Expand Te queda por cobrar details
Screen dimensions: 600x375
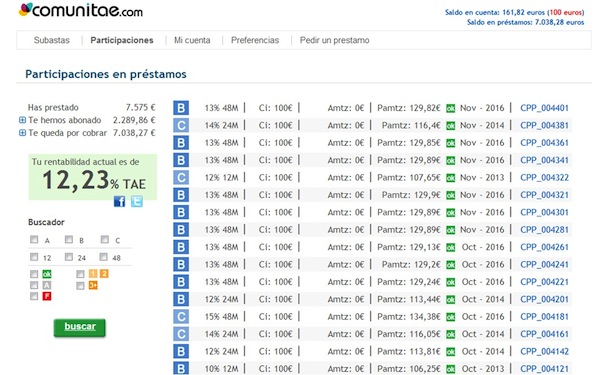pos(23,133)
